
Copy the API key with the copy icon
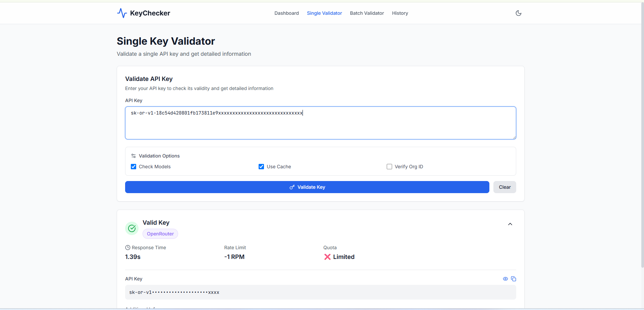pyautogui.click(x=514, y=279)
